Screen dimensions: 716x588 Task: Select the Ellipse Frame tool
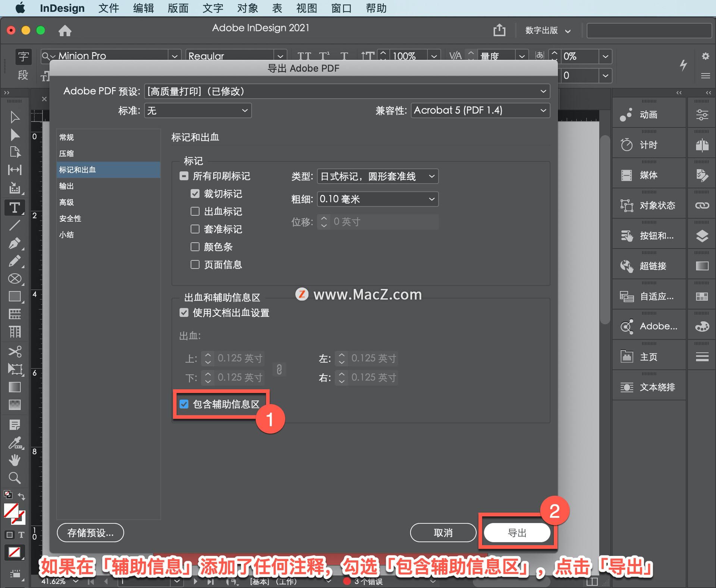click(x=15, y=279)
